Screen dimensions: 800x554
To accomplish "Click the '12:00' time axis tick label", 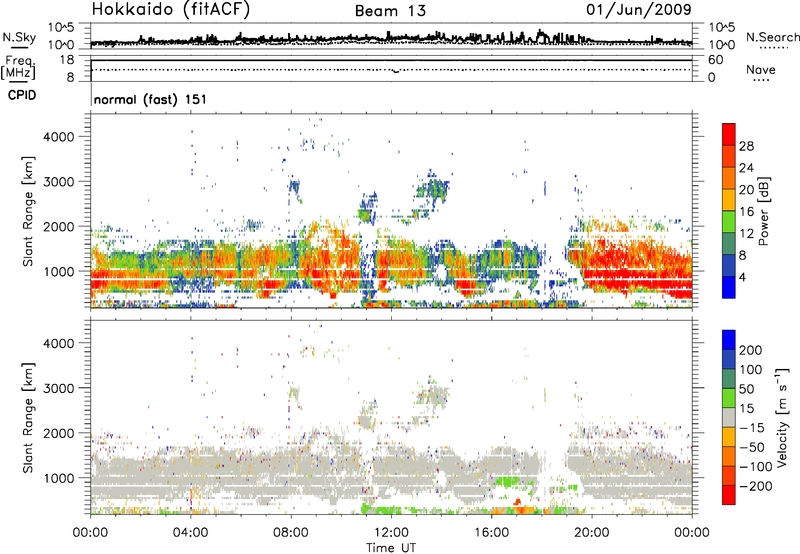I will (x=391, y=533).
